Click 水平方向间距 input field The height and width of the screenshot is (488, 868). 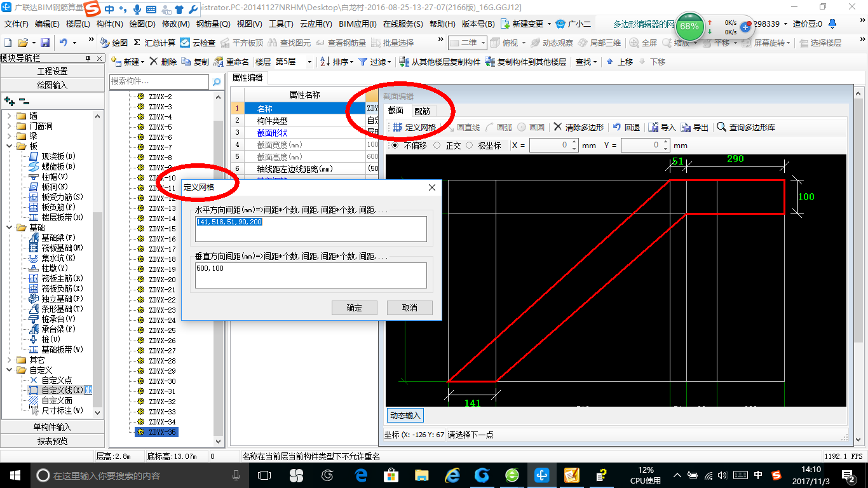[x=311, y=229]
